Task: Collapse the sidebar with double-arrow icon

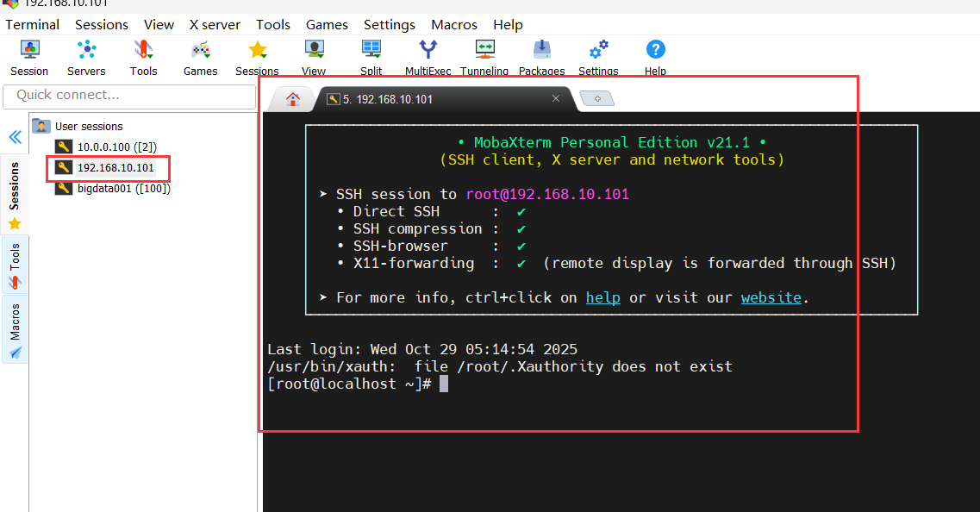Action: tap(15, 137)
